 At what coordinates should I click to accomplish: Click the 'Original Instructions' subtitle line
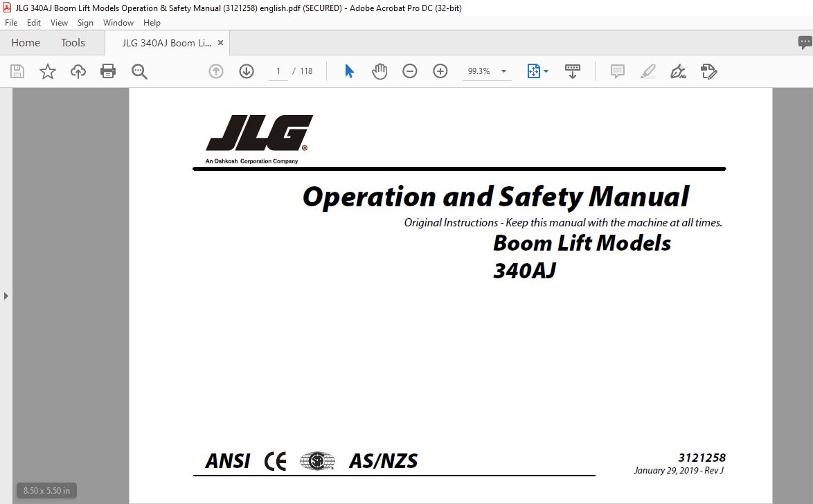pyautogui.click(x=563, y=223)
